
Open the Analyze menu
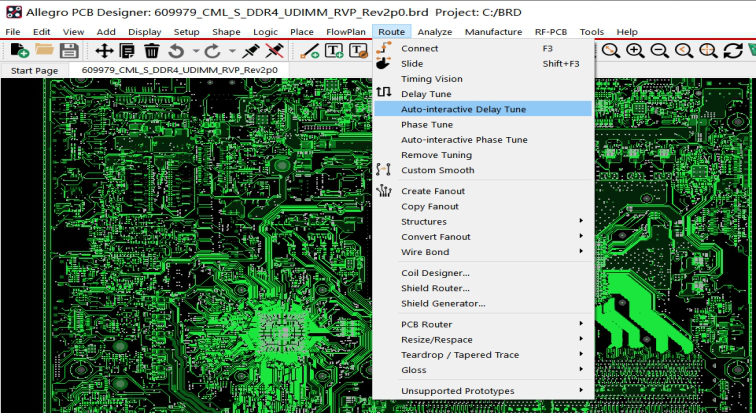coord(435,32)
